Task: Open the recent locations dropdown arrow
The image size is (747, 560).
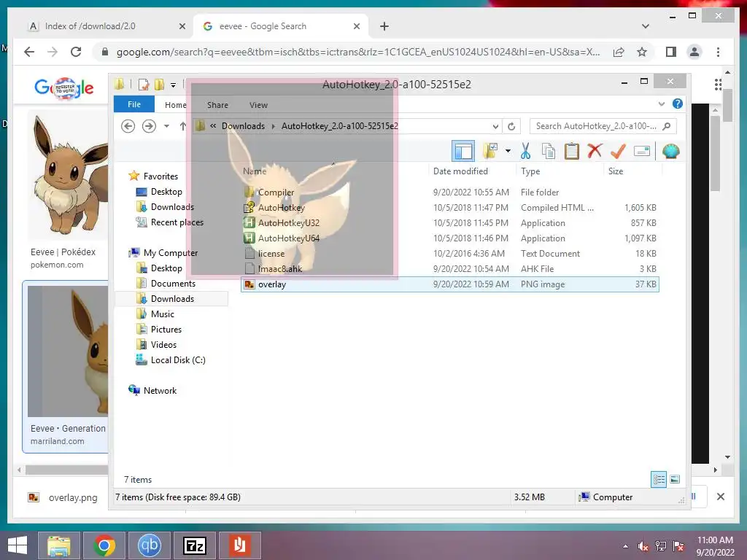Action: [x=166, y=126]
